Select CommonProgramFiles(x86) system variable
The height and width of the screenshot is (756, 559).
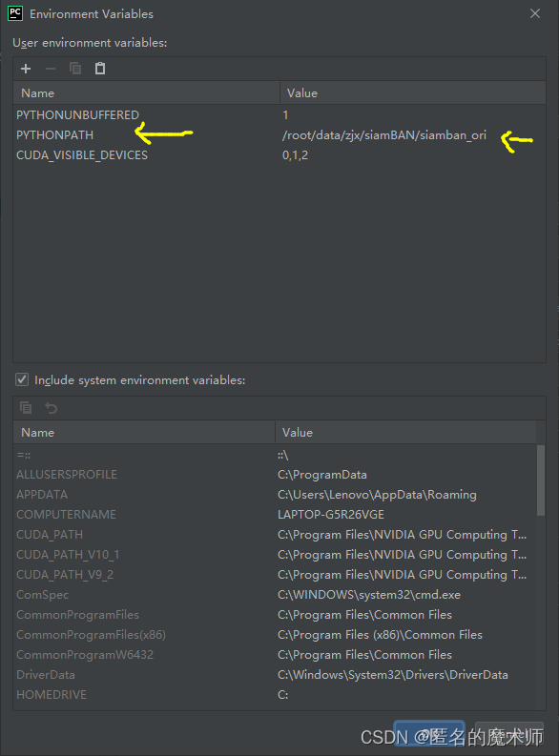(x=92, y=635)
